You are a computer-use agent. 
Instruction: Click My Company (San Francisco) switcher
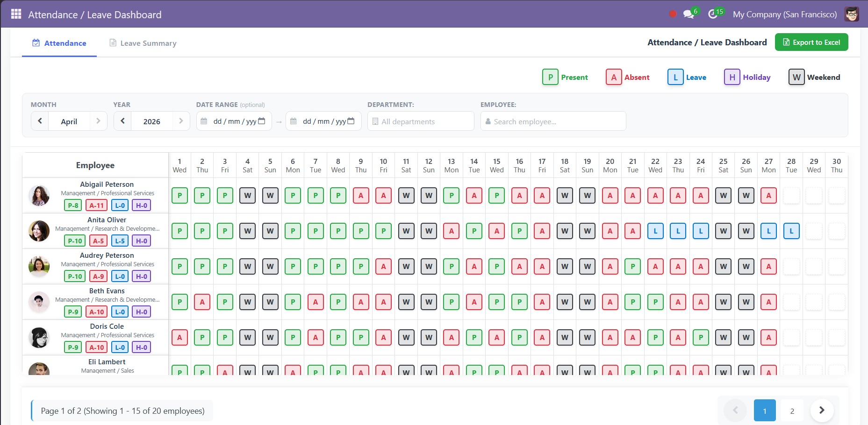click(x=785, y=14)
